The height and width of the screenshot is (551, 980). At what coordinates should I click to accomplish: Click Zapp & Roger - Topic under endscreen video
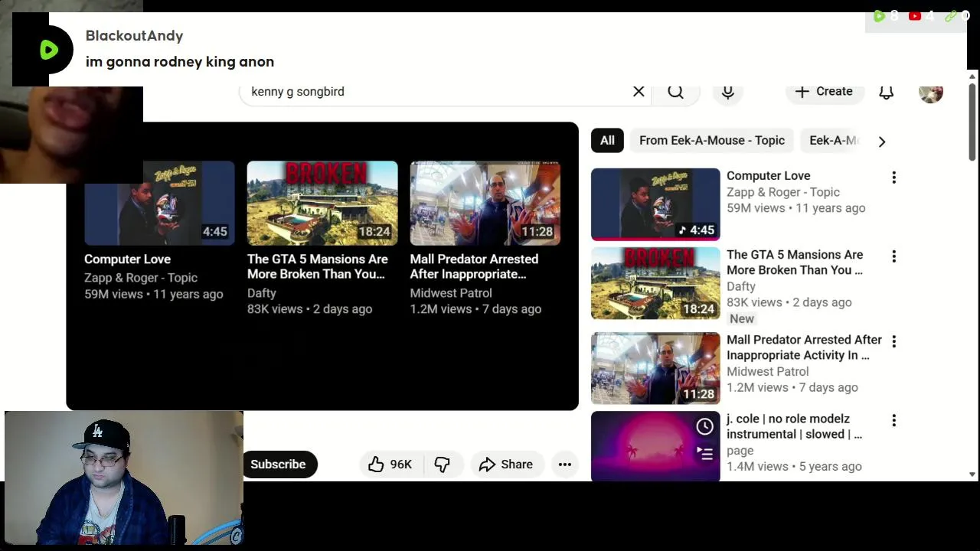(x=141, y=278)
